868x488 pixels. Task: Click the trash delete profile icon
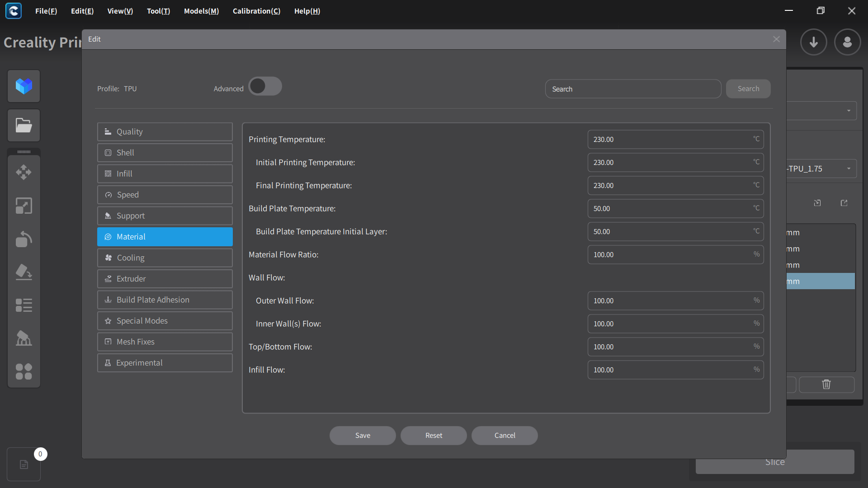point(826,385)
